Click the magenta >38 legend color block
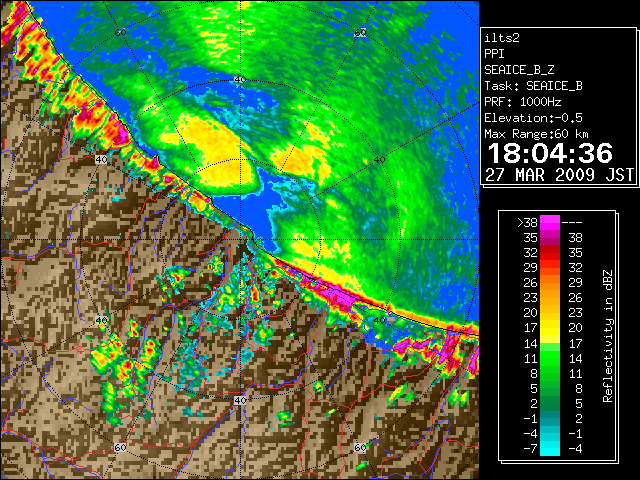 550,222
